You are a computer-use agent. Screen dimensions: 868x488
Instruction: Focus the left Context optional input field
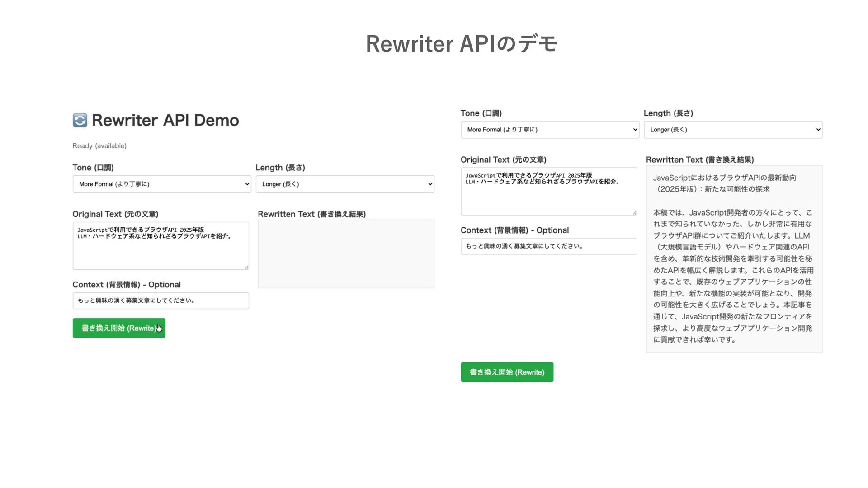tap(160, 300)
